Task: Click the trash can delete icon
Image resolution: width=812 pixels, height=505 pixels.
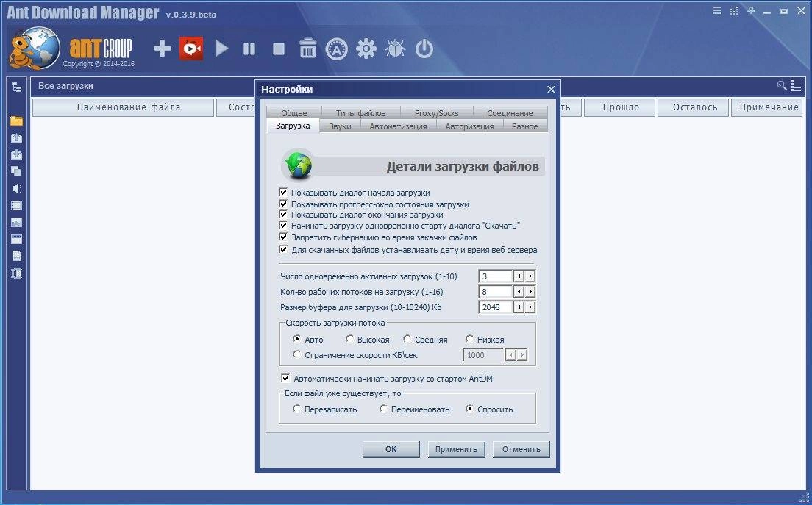Action: pyautogui.click(x=307, y=49)
